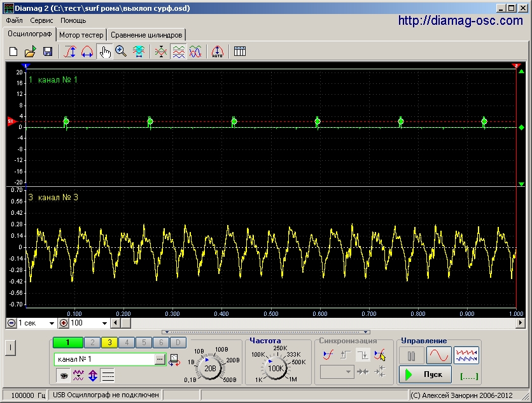Open the Сервис menu

coord(41,20)
